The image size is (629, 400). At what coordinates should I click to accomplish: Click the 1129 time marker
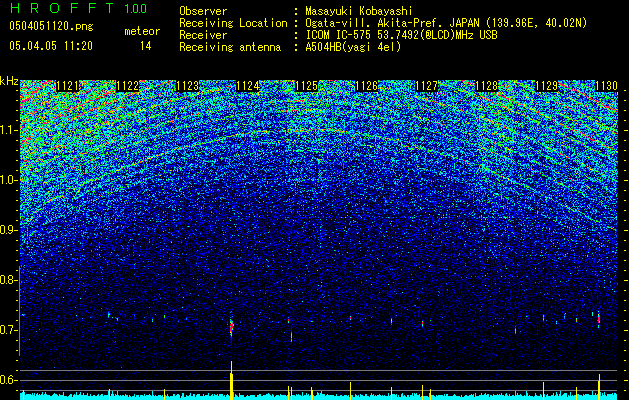[547, 86]
